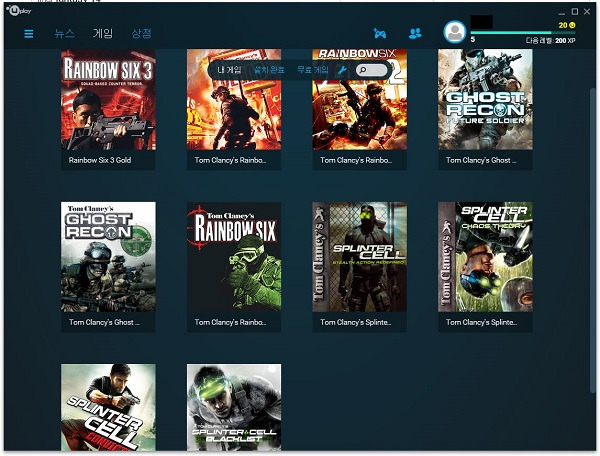Open the game controller icon
Image resolution: width=600 pixels, height=456 pixels.
click(x=380, y=34)
